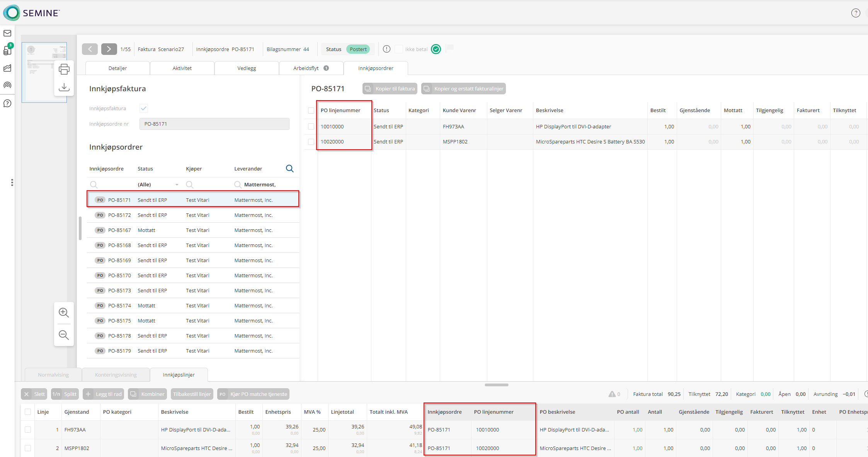Search purchase orders with the magnifier icon
Screen dimensions: 868x457
289,169
